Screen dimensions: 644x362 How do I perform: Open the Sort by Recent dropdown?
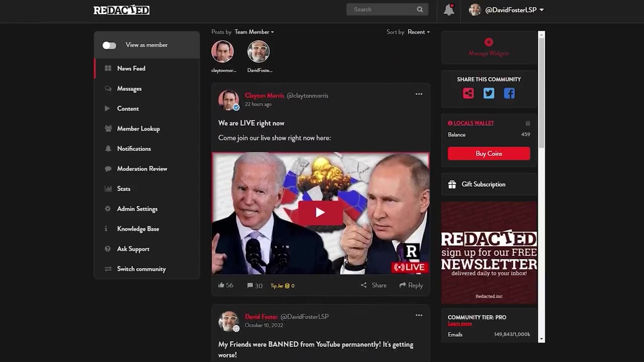click(419, 32)
